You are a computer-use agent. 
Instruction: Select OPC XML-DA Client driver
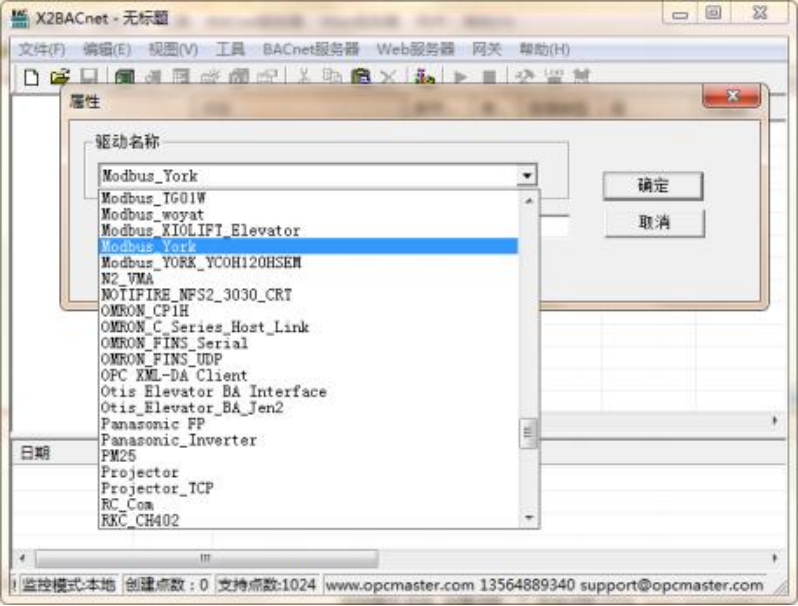[308, 376]
